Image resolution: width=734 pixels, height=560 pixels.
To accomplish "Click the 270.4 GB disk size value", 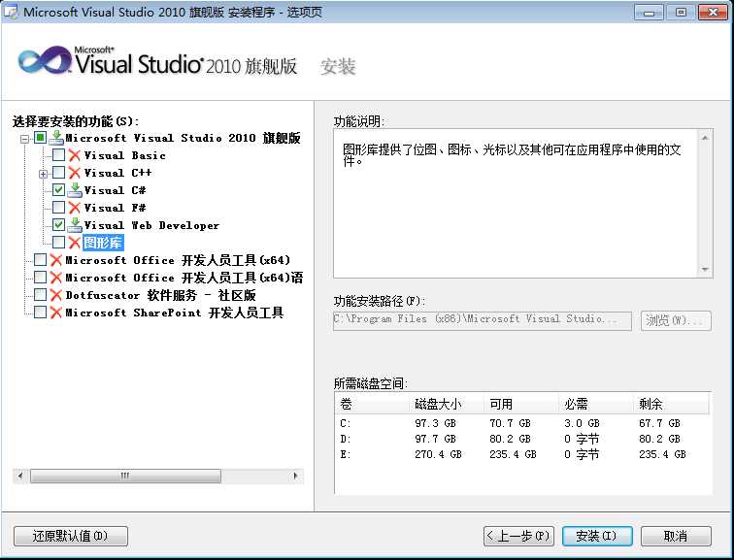I will pyautogui.click(x=438, y=454).
